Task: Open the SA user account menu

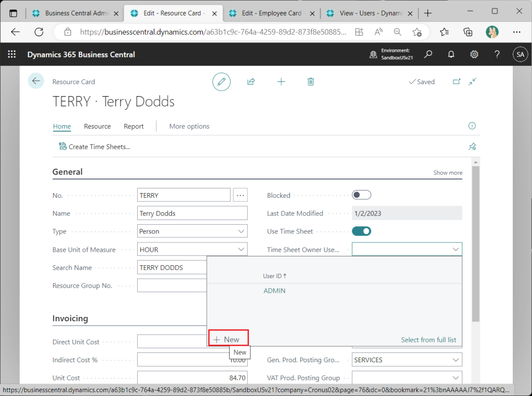Action: tap(521, 54)
